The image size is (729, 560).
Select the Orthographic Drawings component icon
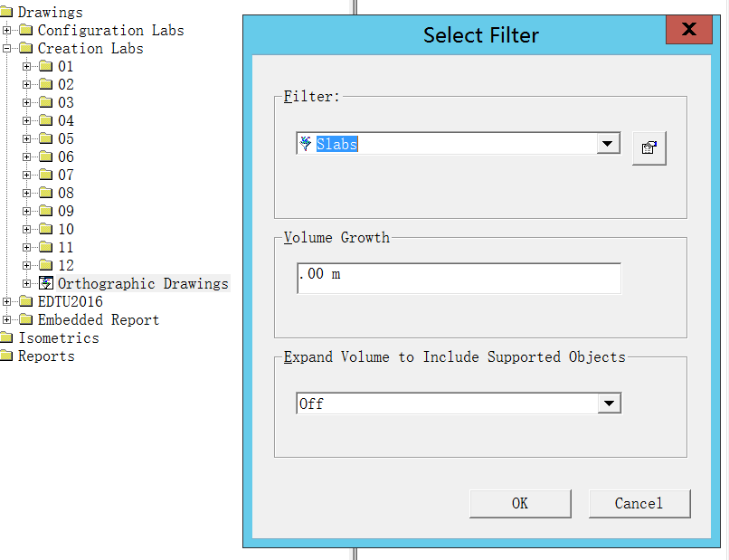45,283
